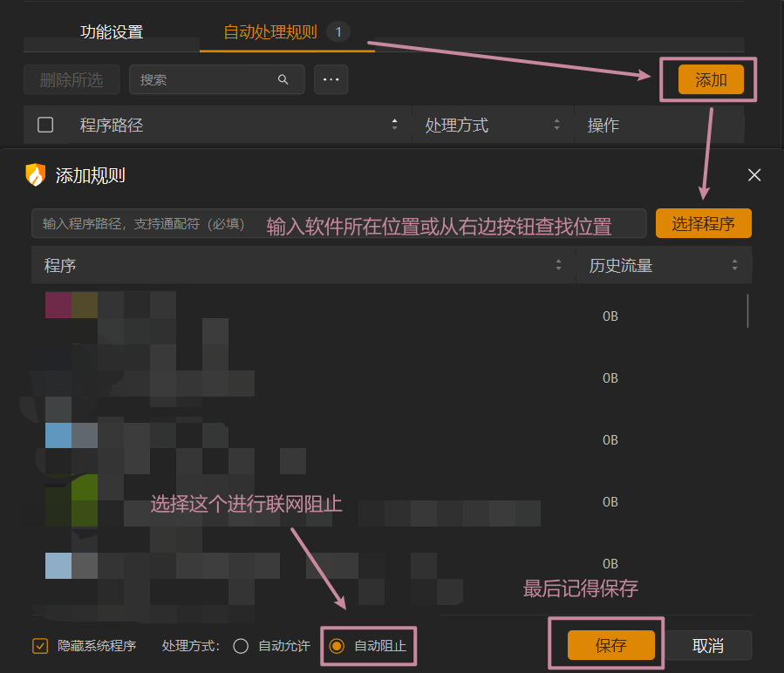
Task: Open the 自动处理规则 tab
Action: [x=270, y=32]
